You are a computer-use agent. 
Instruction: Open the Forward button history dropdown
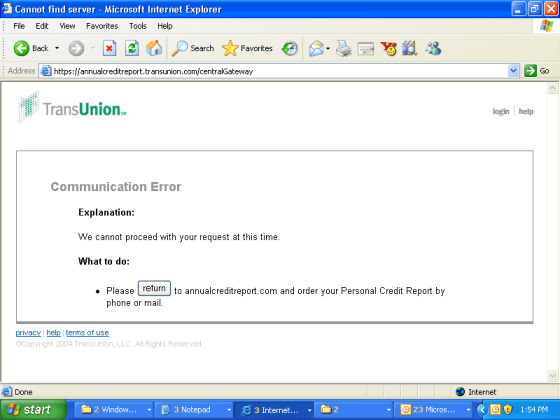coord(92,48)
